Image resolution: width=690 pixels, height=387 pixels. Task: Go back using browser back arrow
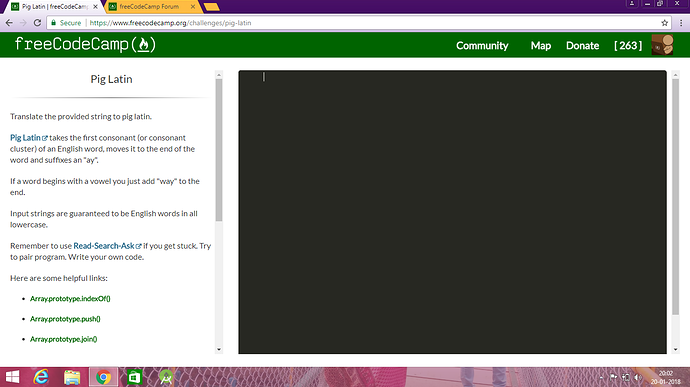[x=9, y=22]
